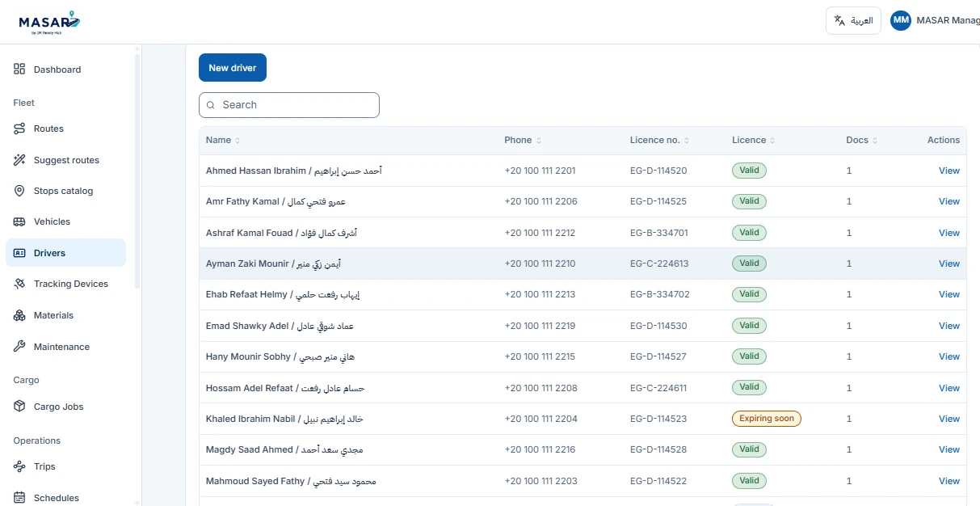Click Magdy Saad Ahmed name cell
The width and height of the screenshot is (980, 506).
[284, 449]
